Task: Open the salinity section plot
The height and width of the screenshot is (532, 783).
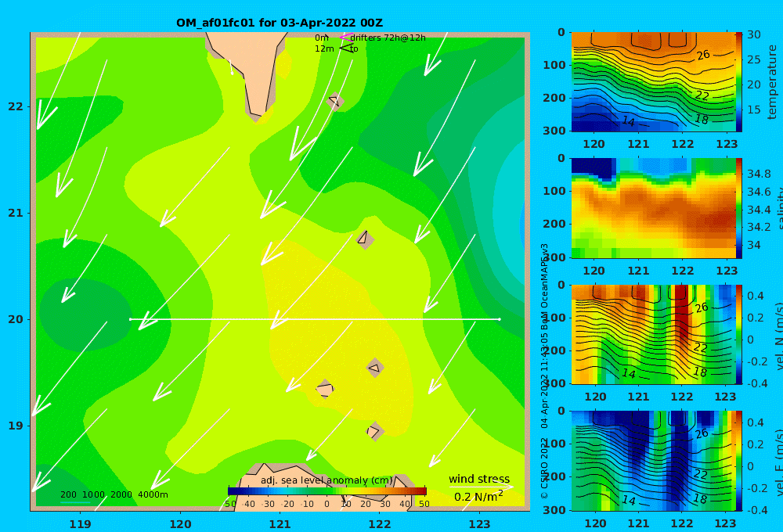Action: tap(653, 208)
